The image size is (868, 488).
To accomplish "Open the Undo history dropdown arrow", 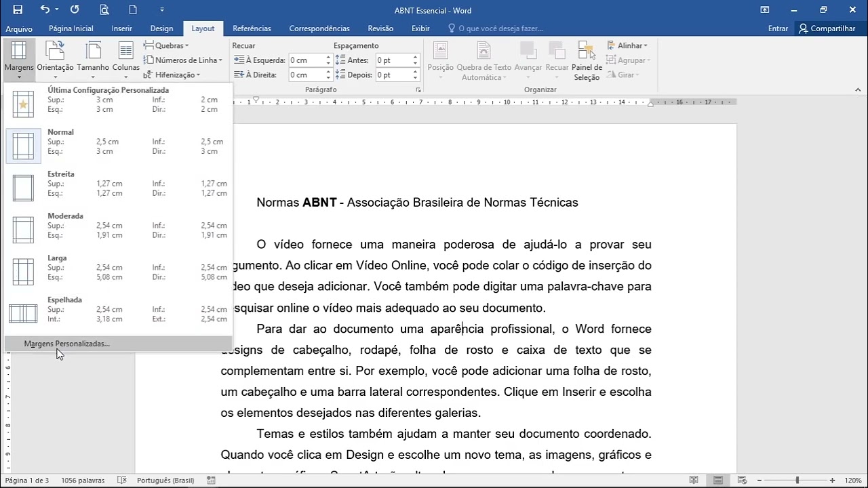I will pos(57,9).
